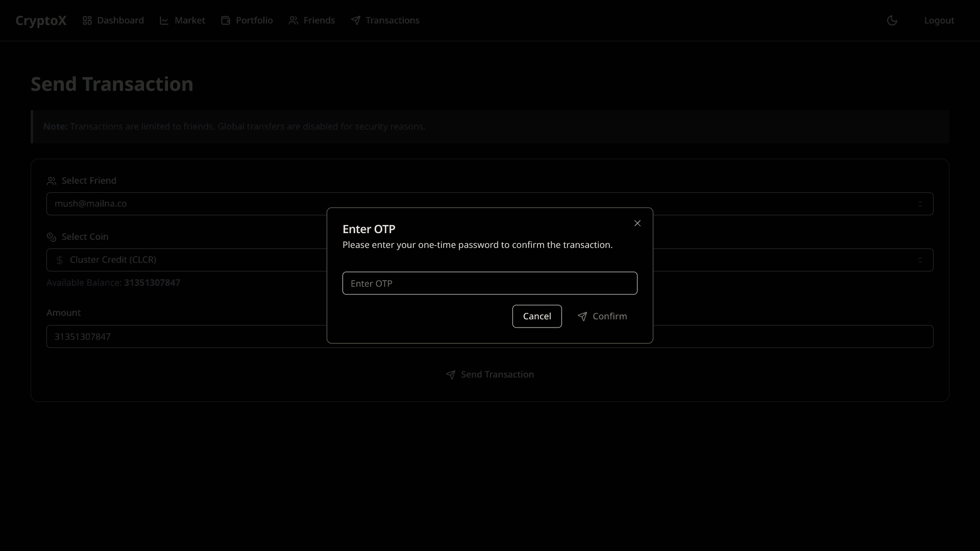
Task: Click the Select Coin coins icon
Action: coord(52,237)
